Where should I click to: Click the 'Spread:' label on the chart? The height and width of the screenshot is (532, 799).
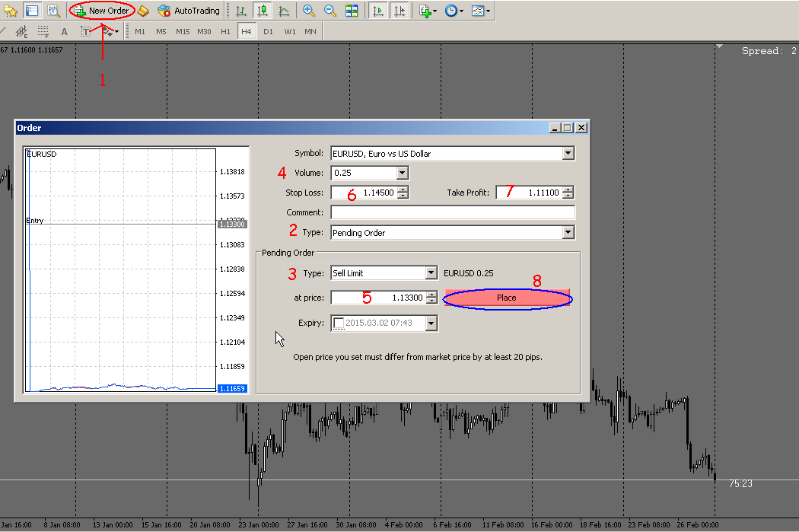point(762,51)
